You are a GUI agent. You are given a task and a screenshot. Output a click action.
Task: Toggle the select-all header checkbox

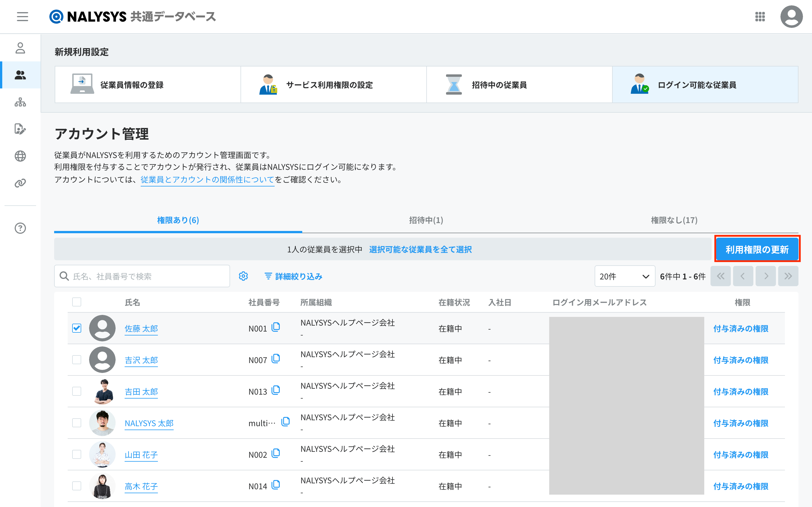coord(77,302)
